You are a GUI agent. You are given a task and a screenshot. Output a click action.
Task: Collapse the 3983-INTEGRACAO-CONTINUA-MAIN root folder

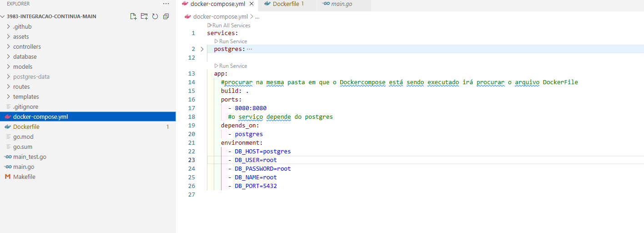pos(3,16)
